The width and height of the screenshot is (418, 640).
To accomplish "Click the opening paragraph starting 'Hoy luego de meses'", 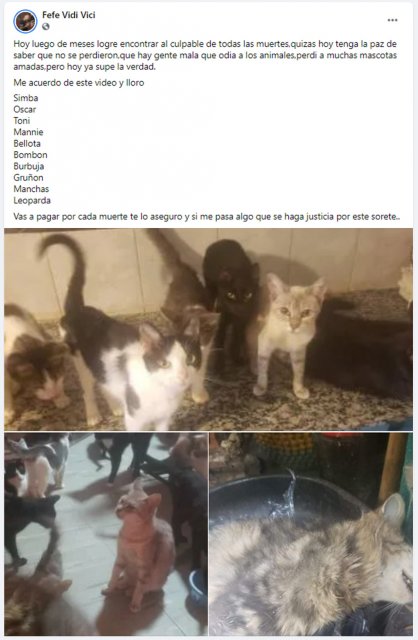I will pos(205,55).
